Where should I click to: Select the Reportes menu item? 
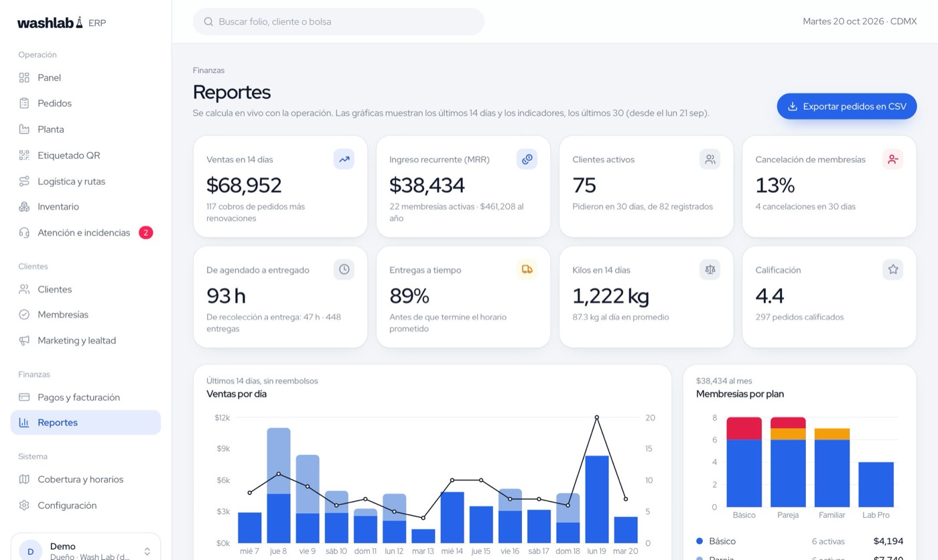tap(86, 423)
